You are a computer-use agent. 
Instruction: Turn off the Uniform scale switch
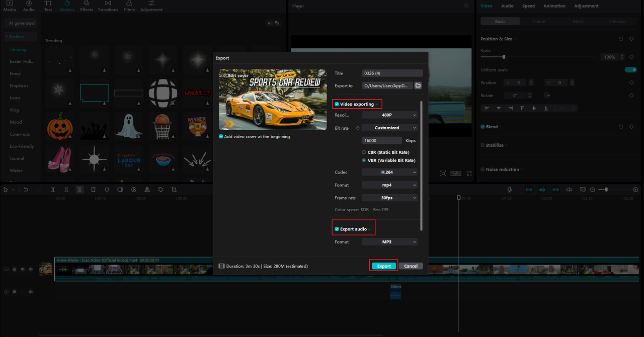coord(630,70)
